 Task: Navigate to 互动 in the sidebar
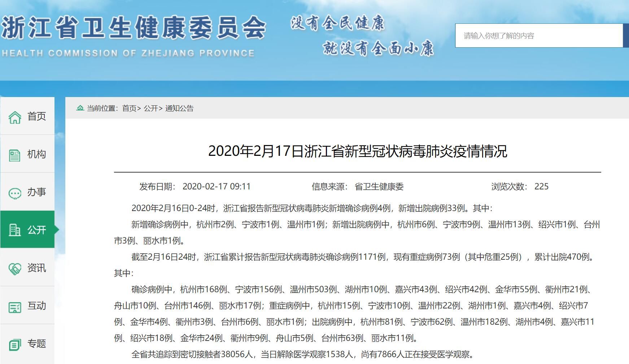[x=36, y=306]
